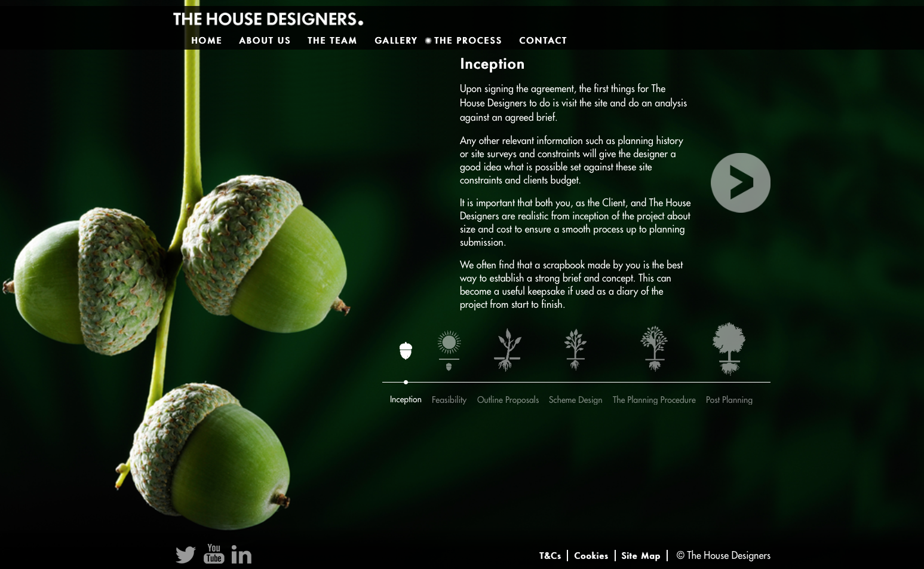Click the © The House Designers copyright text
Image resolution: width=924 pixels, height=569 pixels.
point(723,556)
